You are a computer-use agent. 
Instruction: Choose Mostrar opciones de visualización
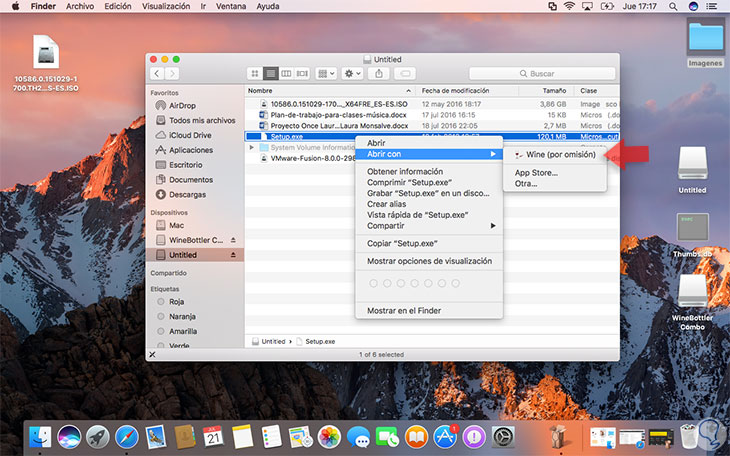(x=429, y=261)
